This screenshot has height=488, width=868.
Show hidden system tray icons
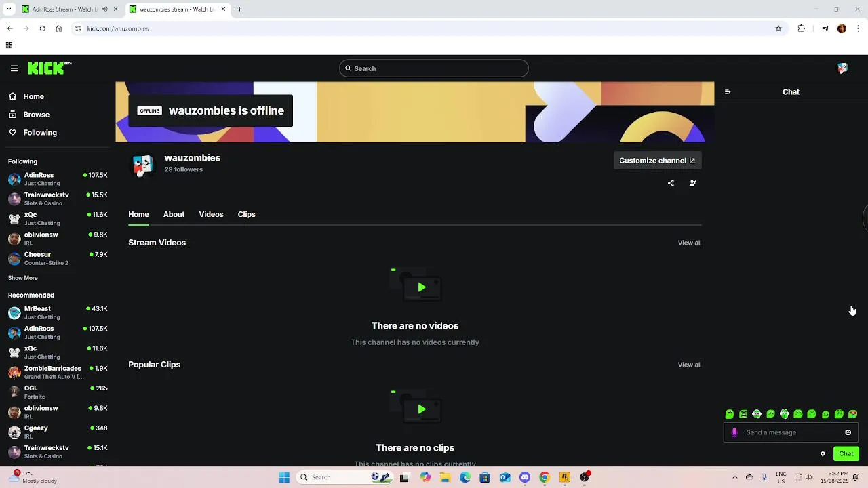click(735, 477)
